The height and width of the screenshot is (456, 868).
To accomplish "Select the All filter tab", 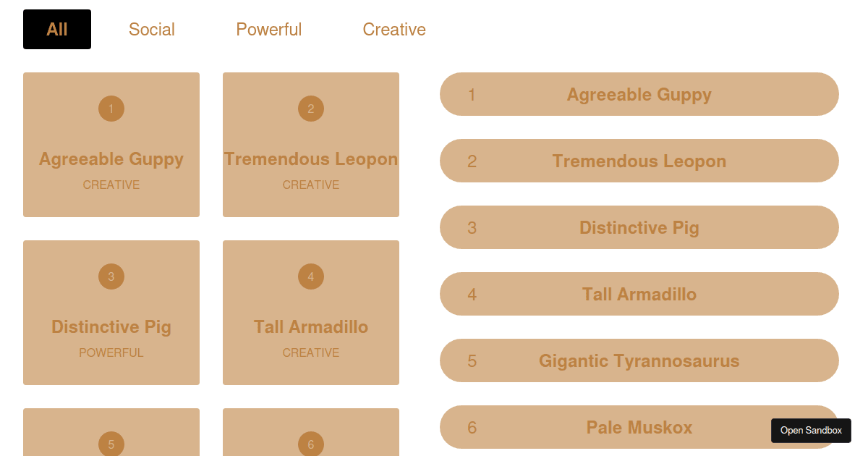I will [57, 29].
